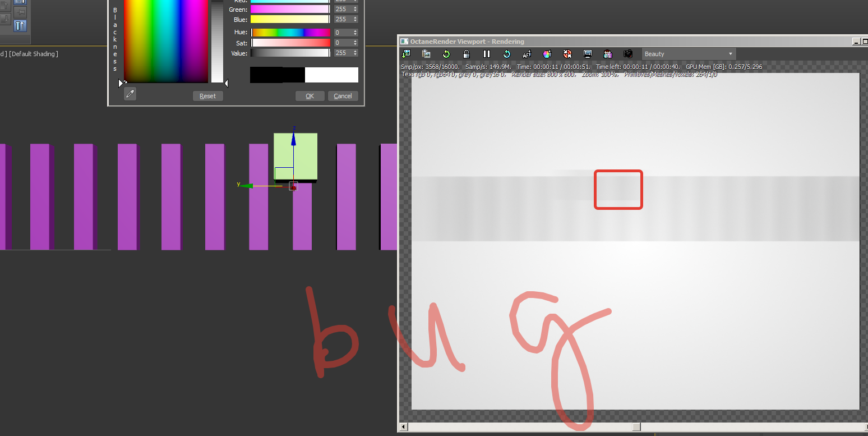This screenshot has width=868, height=436.
Task: Click the Hue slider bar
Action: click(290, 33)
